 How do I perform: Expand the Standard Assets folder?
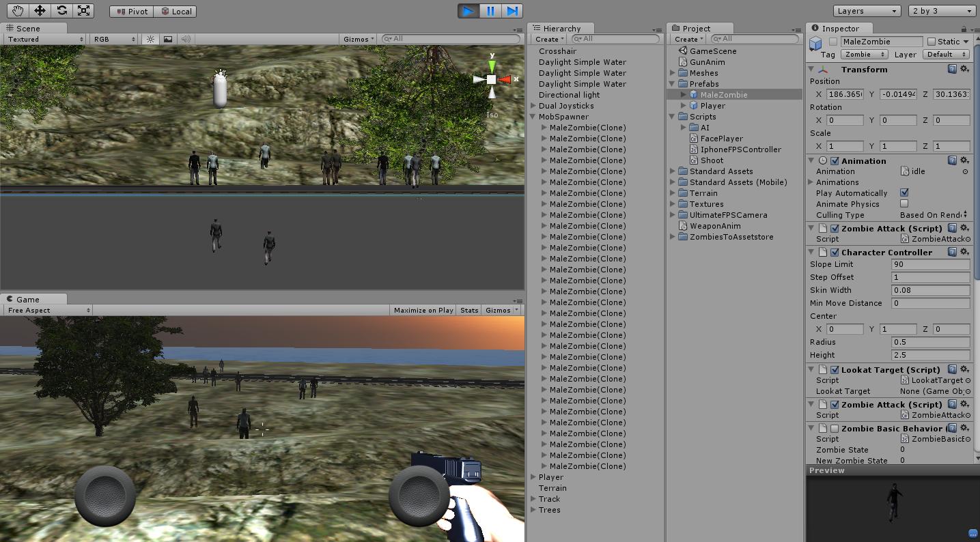673,171
